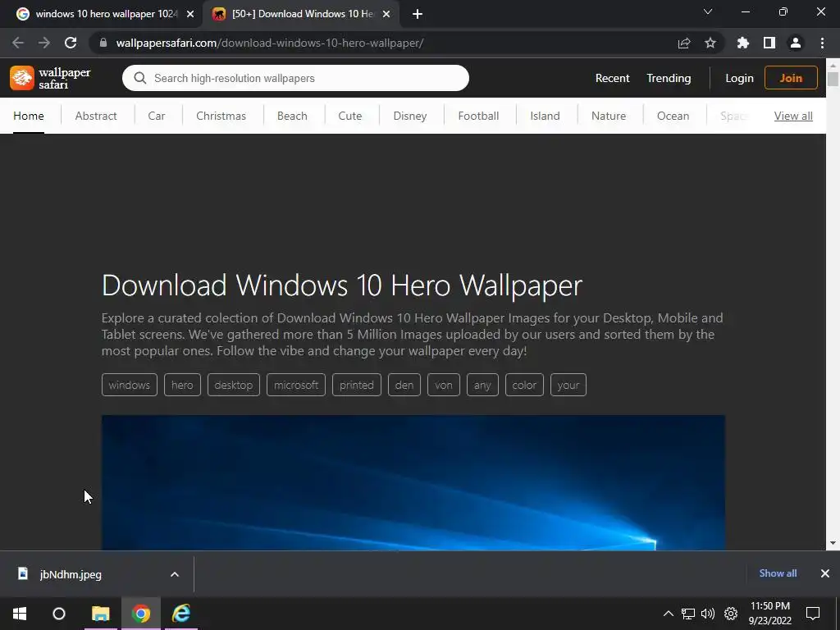The image size is (840, 630).
Task: Open the Abstract category
Action: coord(96,116)
